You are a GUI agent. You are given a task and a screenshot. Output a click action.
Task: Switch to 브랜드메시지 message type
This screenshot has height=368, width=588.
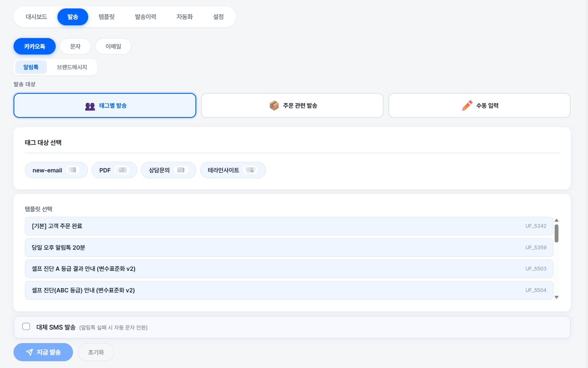click(x=72, y=67)
